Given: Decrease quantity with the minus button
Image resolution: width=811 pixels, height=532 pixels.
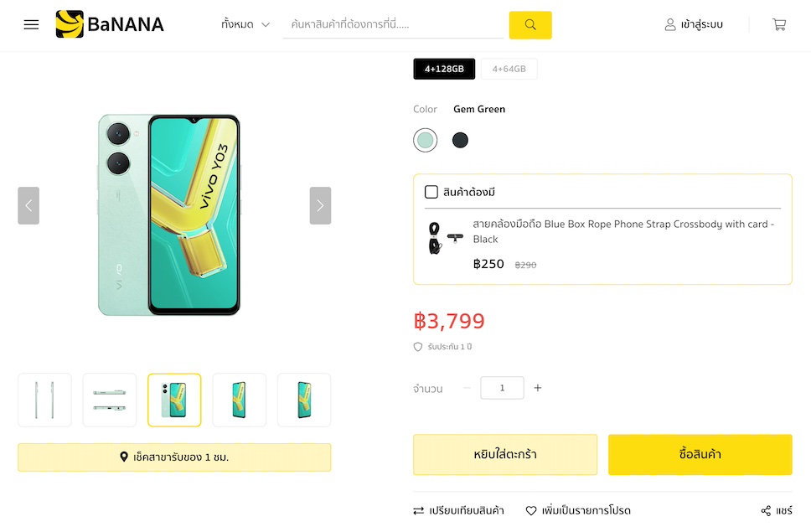Looking at the screenshot, I should (467, 388).
